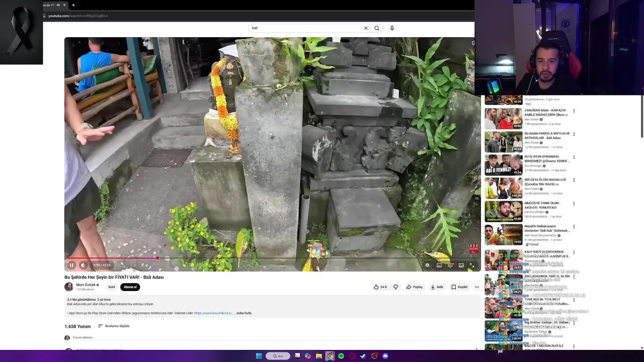The width and height of the screenshot is (644, 362).
Task: Click the İndir download button
Action: (x=437, y=287)
